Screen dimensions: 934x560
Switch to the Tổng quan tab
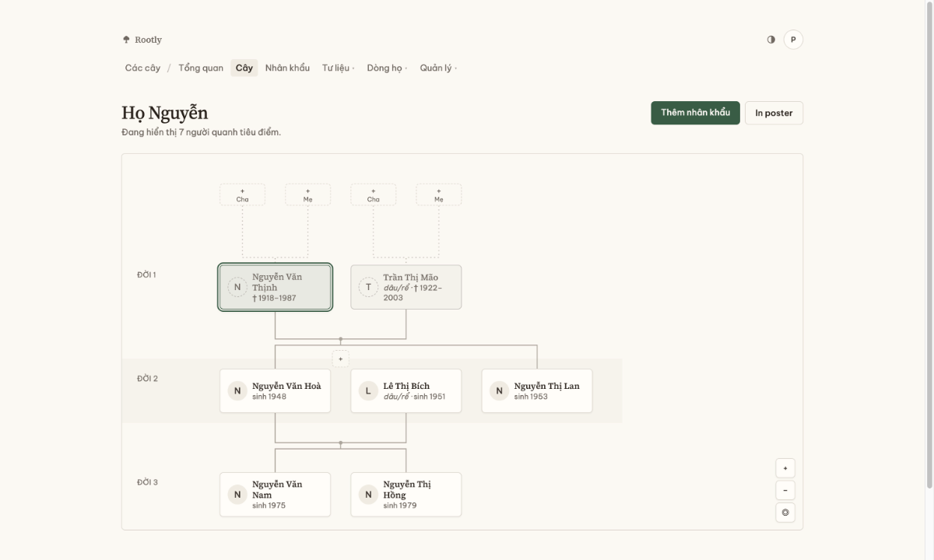(x=201, y=68)
